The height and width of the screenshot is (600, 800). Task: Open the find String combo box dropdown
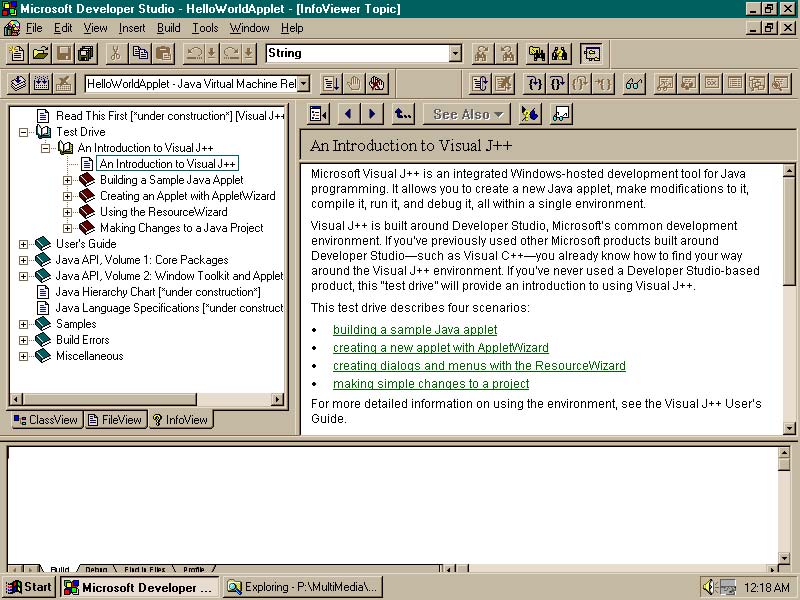tap(456, 53)
